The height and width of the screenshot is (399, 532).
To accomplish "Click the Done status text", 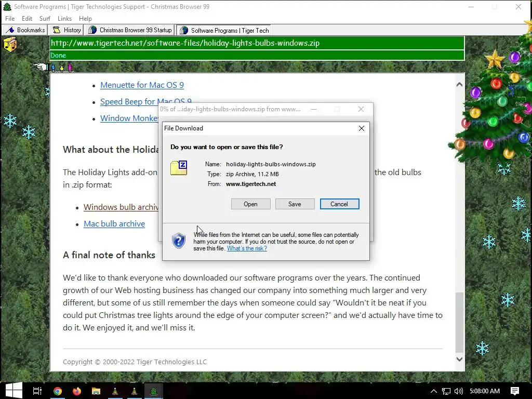I will coord(58,55).
